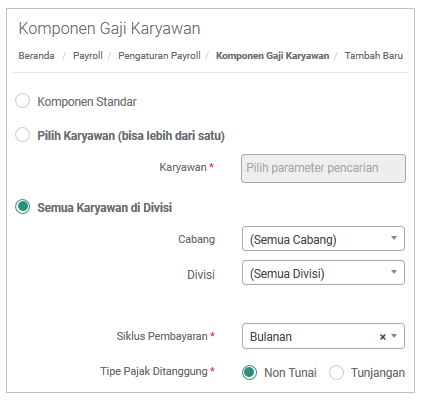Viewport: 422px width, 402px height.
Task: Open the Payroll breadcrumb link
Action: [88, 55]
